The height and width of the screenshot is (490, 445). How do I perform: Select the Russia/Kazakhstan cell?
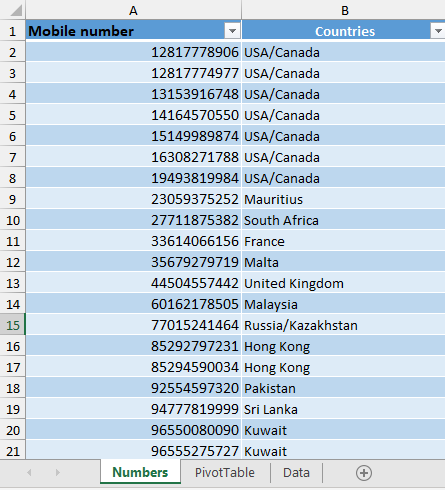point(343,325)
